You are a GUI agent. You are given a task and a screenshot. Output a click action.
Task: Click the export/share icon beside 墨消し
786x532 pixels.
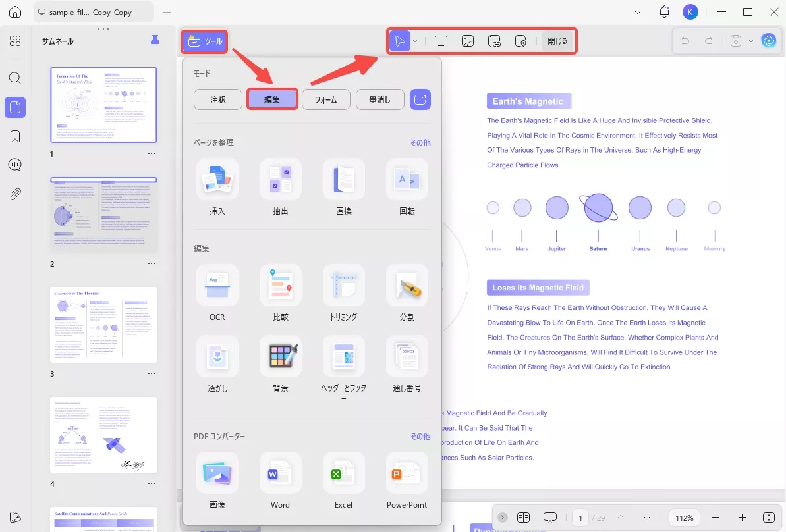420,99
